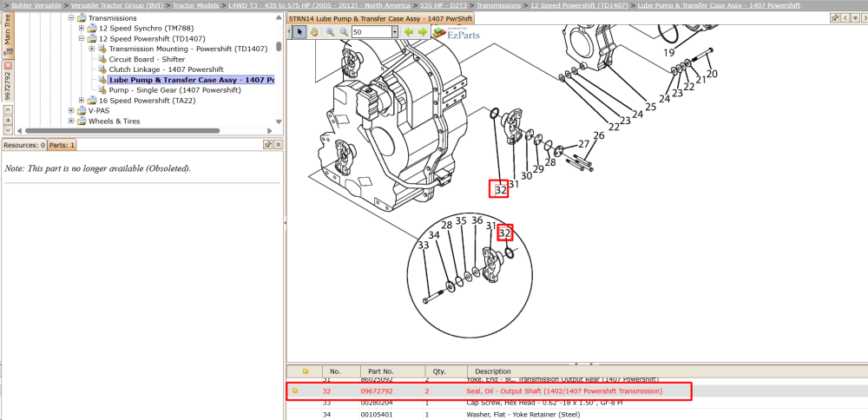Select 5TRN14 Lube Pump diagram tab
Image resolution: width=868 pixels, height=420 pixels.
(x=380, y=18)
